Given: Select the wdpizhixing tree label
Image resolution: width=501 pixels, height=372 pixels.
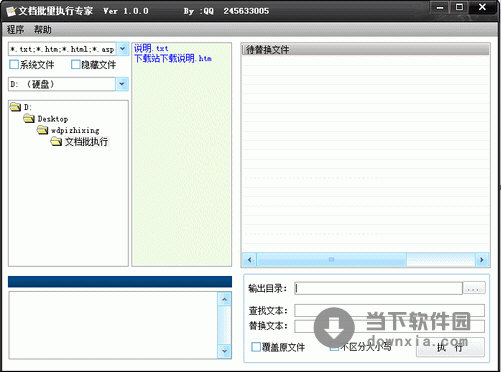Looking at the screenshot, I should pyautogui.click(x=75, y=130).
